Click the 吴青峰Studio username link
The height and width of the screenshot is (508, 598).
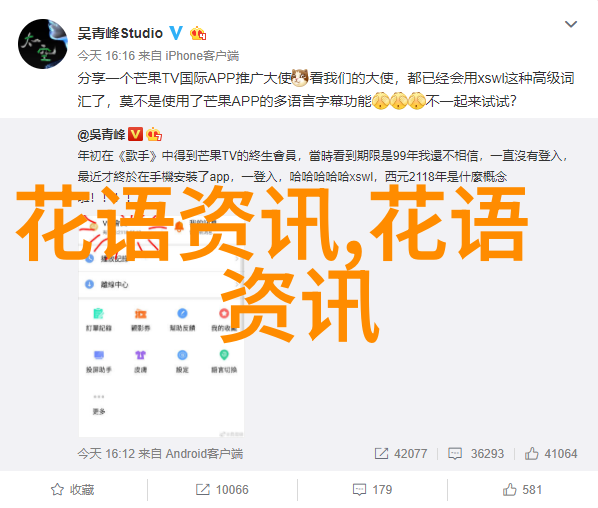point(120,34)
